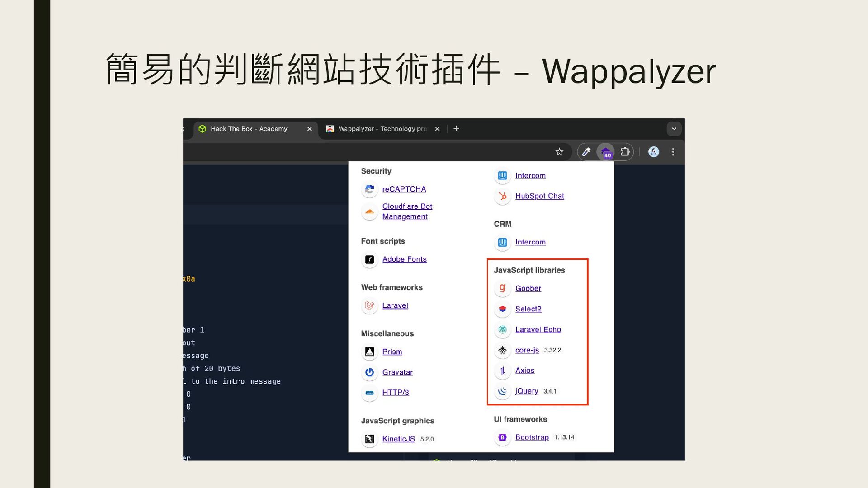This screenshot has width=868, height=488.
Task: Click the reCAPTCHA icon
Action: (x=369, y=189)
